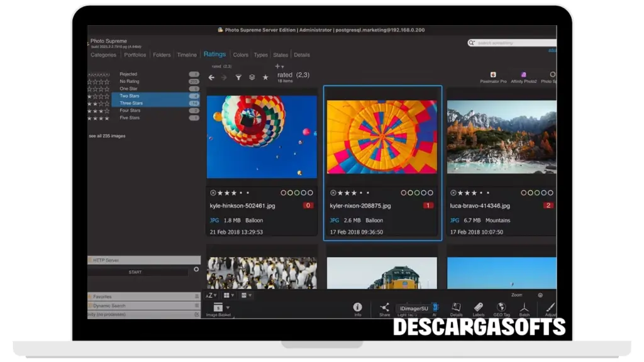The image size is (644, 362).
Task: Open the Info panel
Action: tap(357, 307)
